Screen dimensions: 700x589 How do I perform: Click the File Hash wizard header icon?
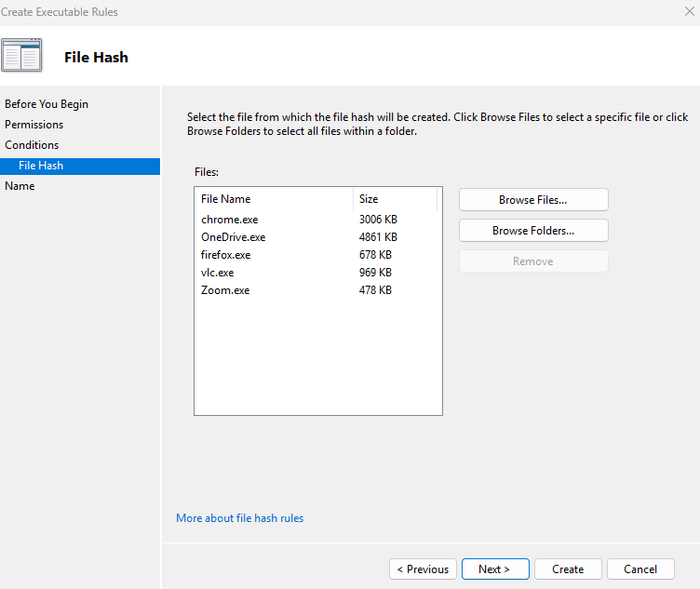pos(21,56)
